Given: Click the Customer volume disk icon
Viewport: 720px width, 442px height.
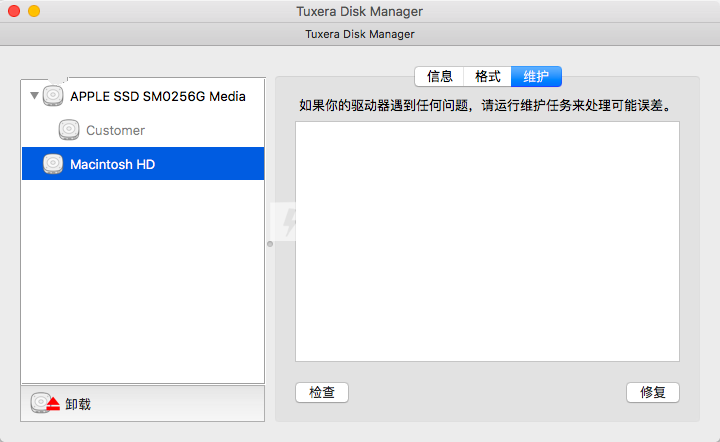Looking at the screenshot, I should click(x=69, y=130).
